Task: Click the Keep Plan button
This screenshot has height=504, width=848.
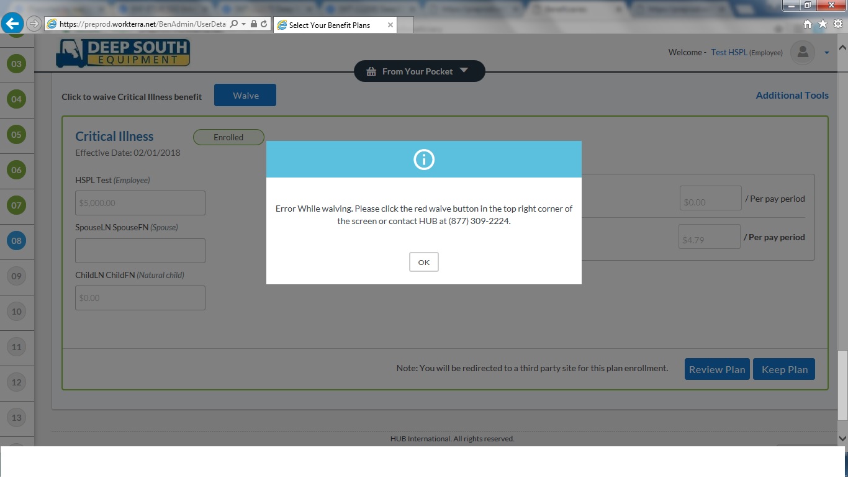Action: coord(783,369)
